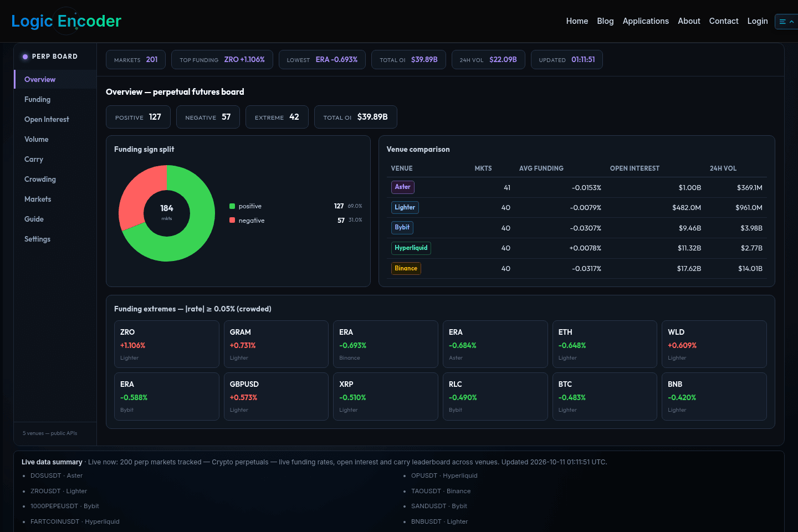Click the AVG FUNDING column header
Viewport: 798px width, 532px height.
pyautogui.click(x=541, y=168)
